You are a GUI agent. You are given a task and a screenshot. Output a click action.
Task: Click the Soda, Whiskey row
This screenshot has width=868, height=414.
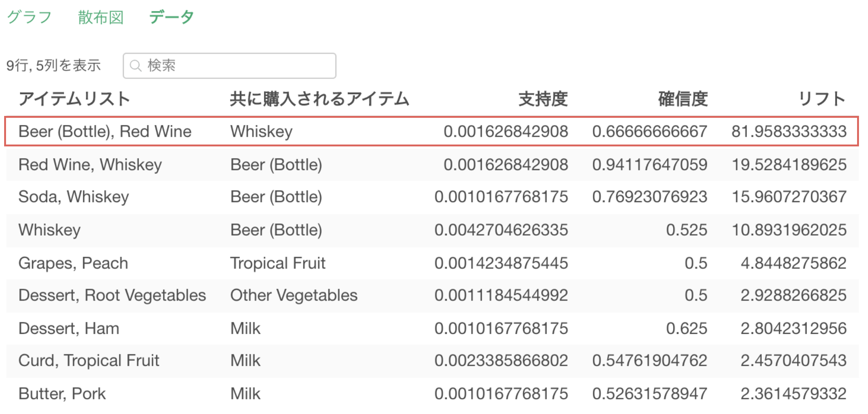pyautogui.click(x=74, y=196)
